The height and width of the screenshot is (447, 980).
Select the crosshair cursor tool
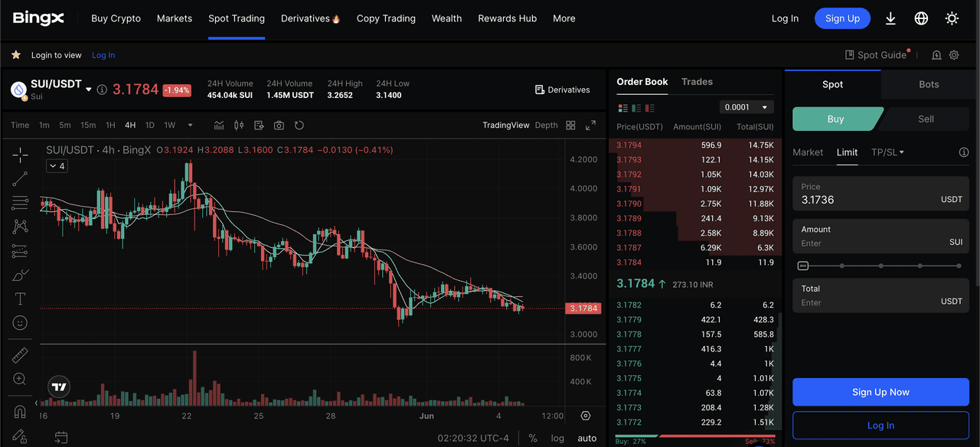(x=20, y=155)
